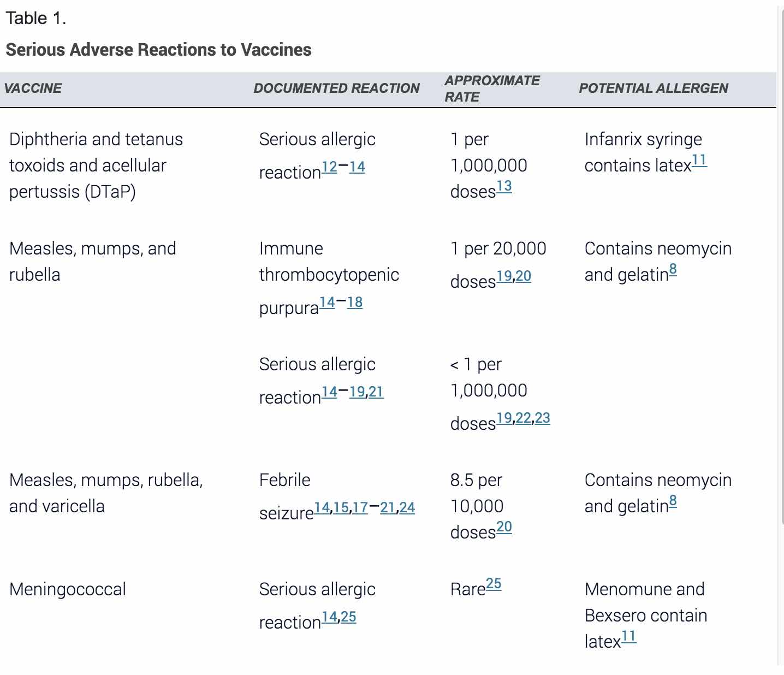This screenshot has width=784, height=675.
Task: Click citation 8 in the MMR and varicella row
Action: click(x=673, y=501)
